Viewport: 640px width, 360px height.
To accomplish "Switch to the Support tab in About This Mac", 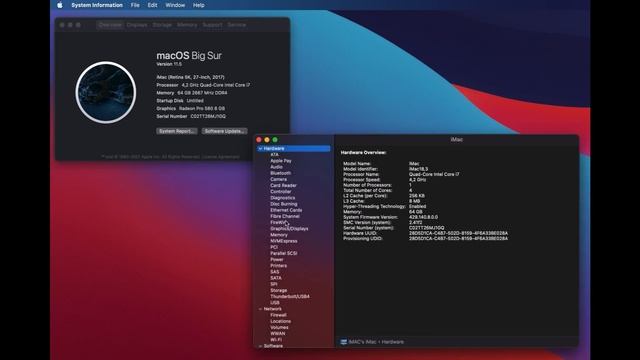I will click(212, 25).
